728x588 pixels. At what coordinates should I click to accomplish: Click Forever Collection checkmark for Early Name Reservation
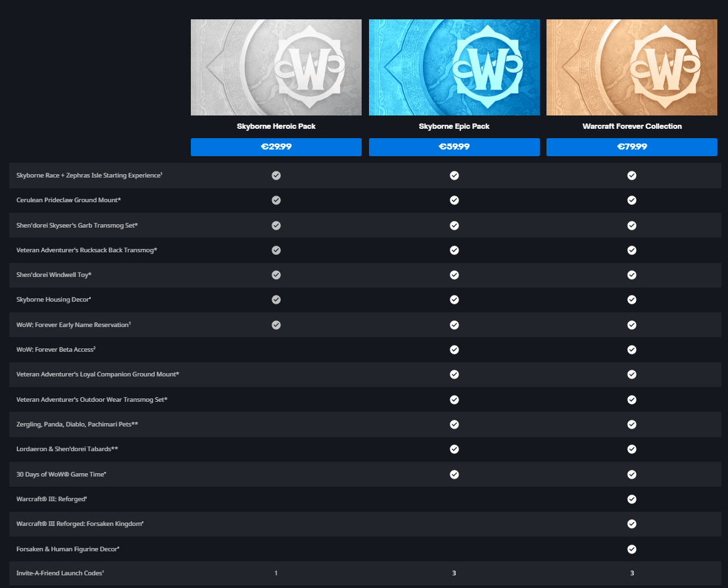coord(632,325)
